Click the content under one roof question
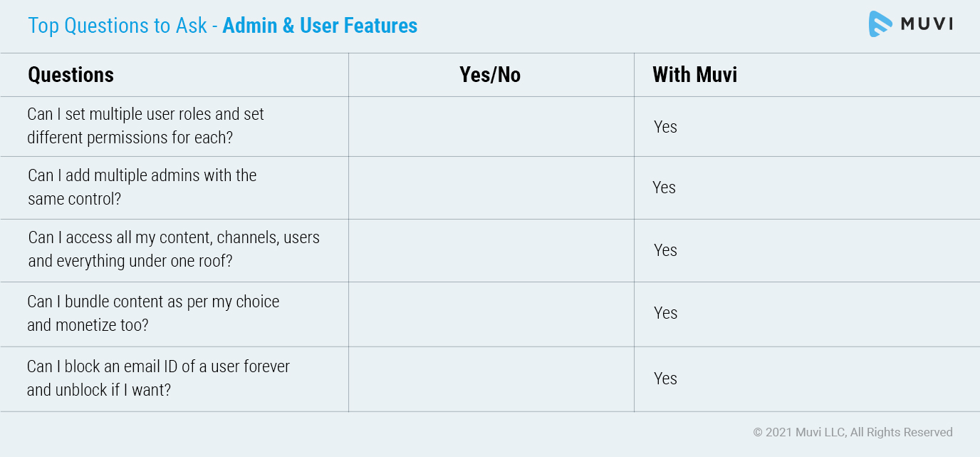The height and width of the screenshot is (457, 980). click(174, 250)
